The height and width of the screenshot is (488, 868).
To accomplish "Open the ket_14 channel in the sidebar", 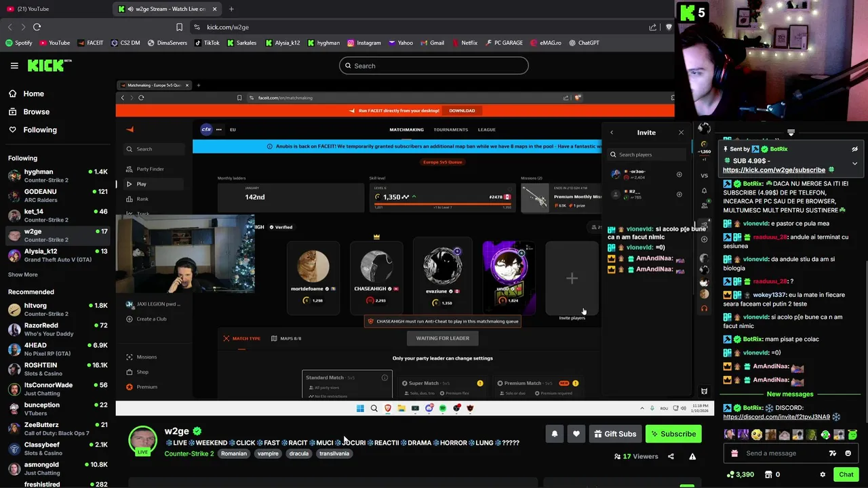I will click(58, 216).
